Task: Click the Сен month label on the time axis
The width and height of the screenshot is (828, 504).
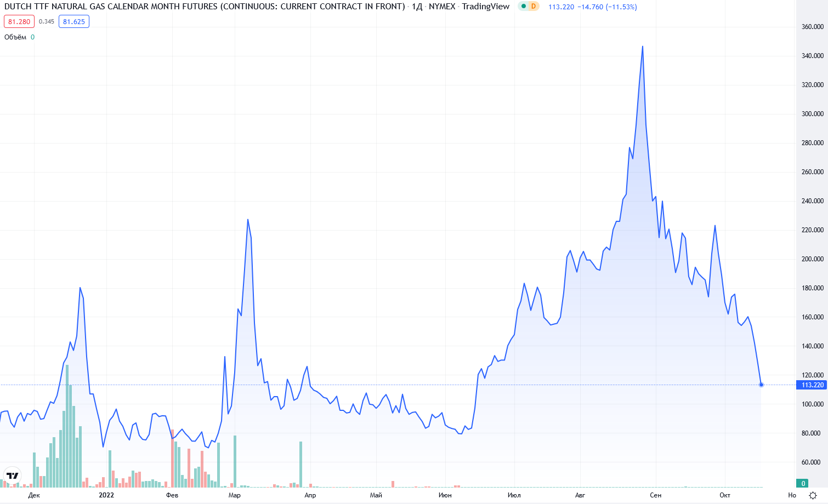Action: [x=655, y=495]
